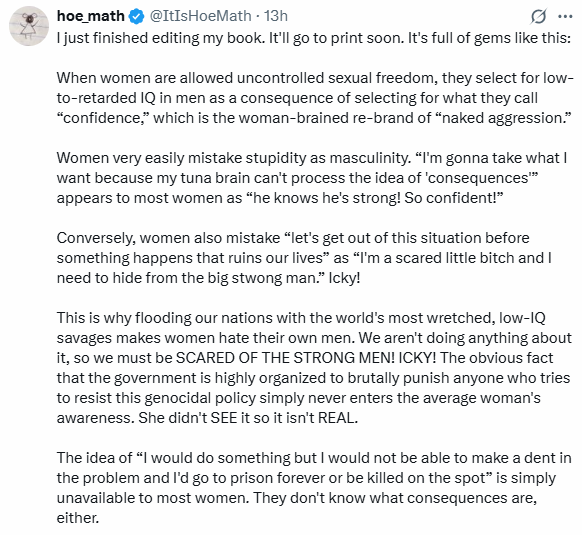The image size is (582, 535).
Task: Open the tweet's three-dot More options menu
Action: (x=565, y=16)
